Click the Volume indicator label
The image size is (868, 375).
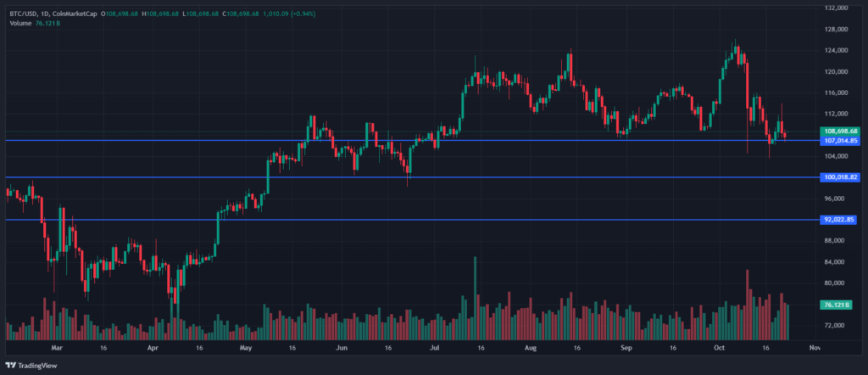click(21, 22)
